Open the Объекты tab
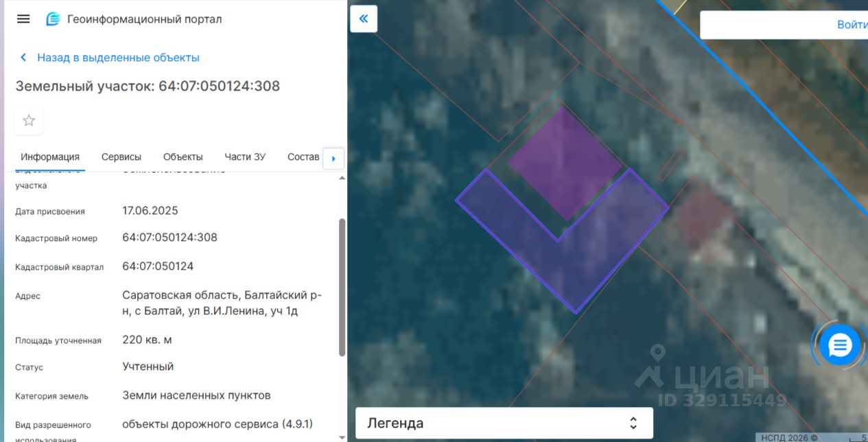 (x=183, y=156)
